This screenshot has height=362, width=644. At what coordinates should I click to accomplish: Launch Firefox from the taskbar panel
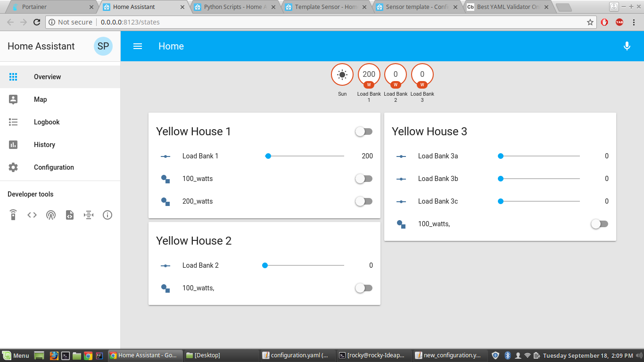point(53,355)
